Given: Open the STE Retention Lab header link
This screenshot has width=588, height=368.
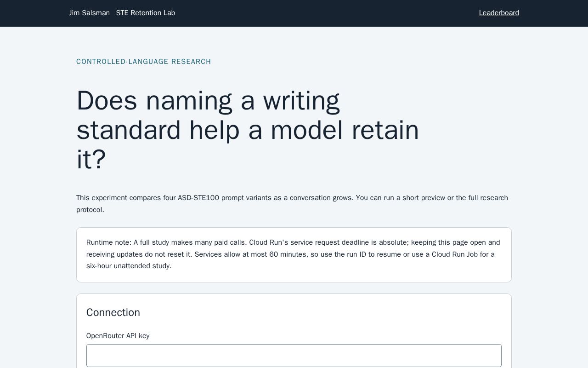Looking at the screenshot, I should (x=146, y=13).
